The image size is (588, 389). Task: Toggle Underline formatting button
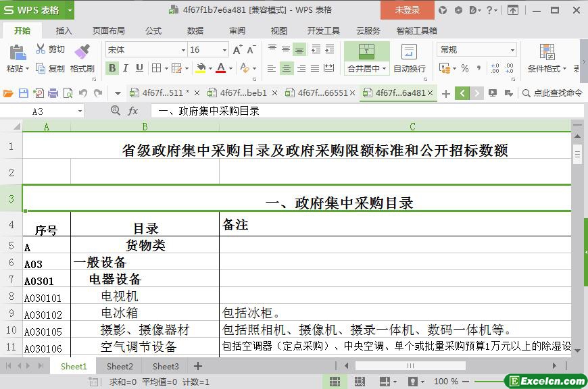coord(140,68)
